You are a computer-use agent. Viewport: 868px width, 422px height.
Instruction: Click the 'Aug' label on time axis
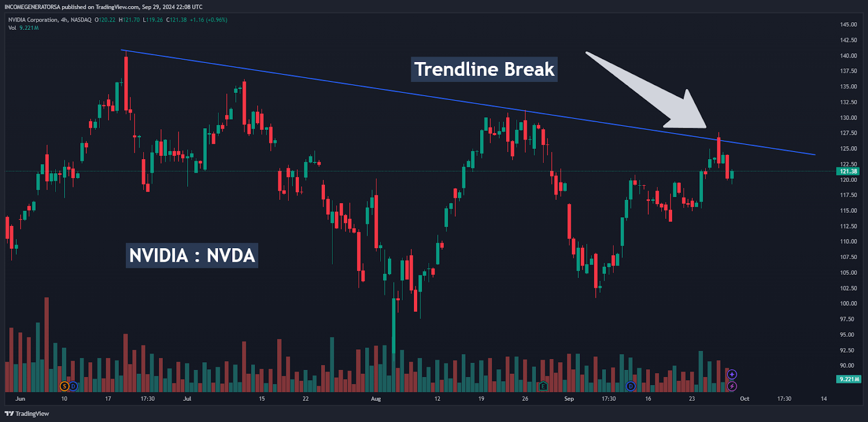tap(375, 399)
